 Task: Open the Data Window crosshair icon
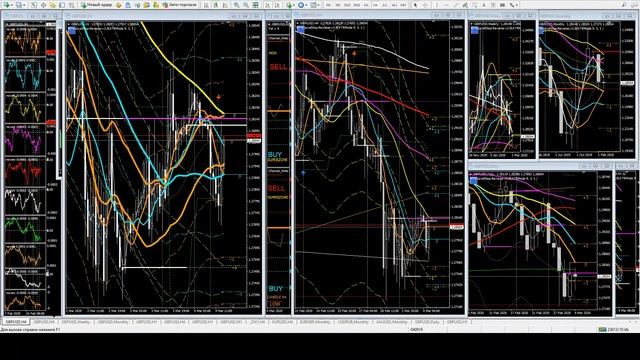(x=43, y=5)
